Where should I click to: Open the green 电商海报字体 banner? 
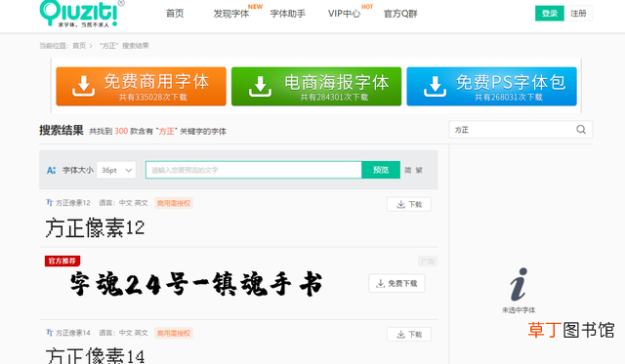[316, 87]
